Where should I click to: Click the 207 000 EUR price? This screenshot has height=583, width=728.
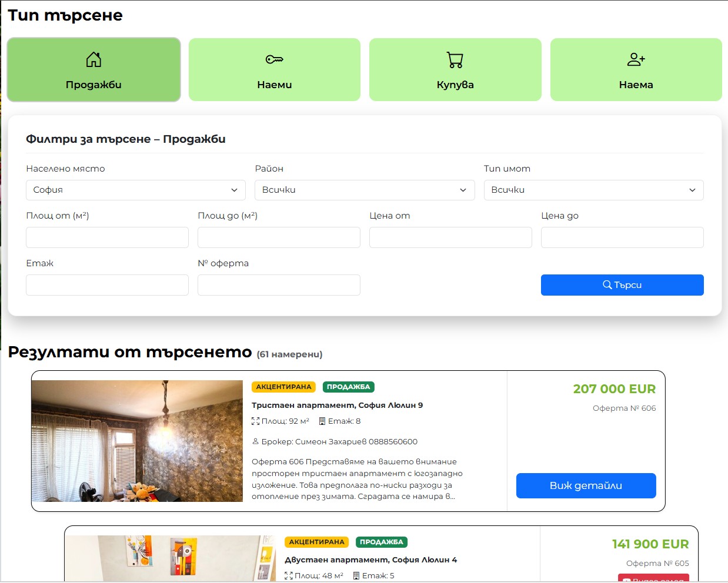point(615,389)
